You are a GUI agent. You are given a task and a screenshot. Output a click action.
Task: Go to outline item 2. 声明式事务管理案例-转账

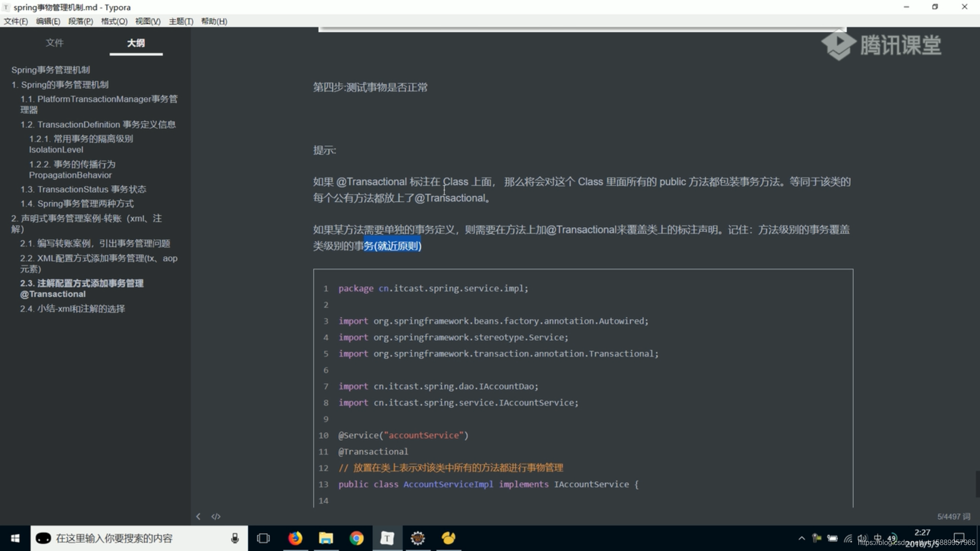(x=87, y=224)
